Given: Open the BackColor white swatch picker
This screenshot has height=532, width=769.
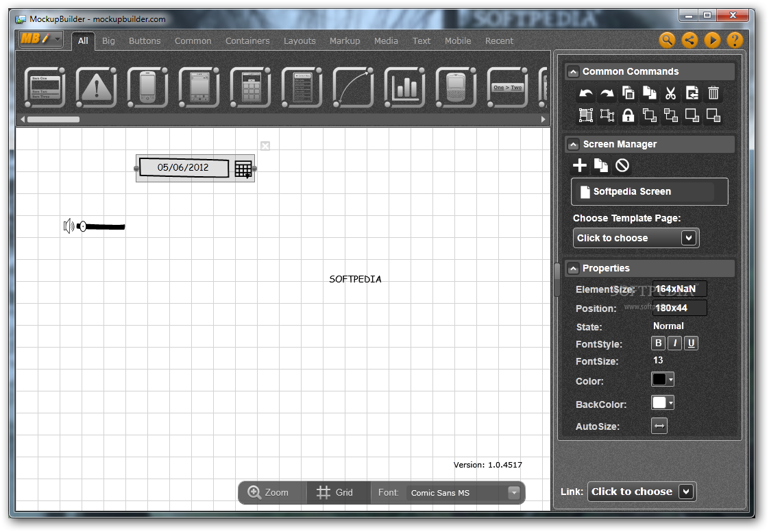Looking at the screenshot, I should [662, 402].
